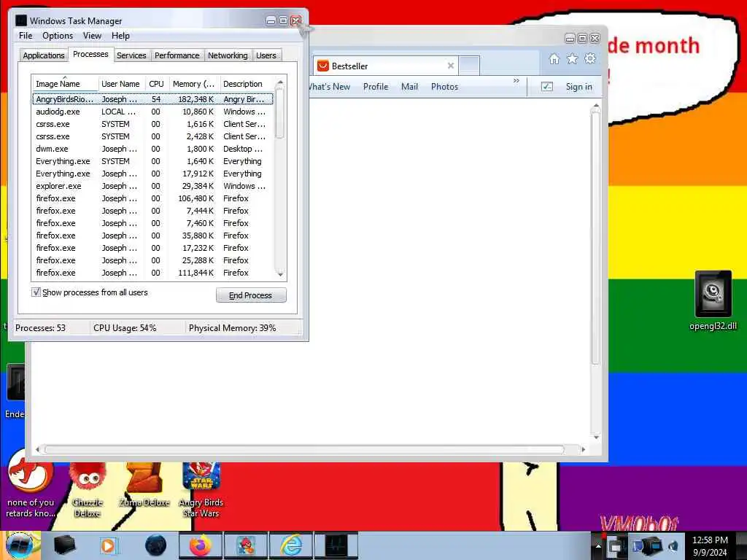Switch to the Users tab
Image resolution: width=747 pixels, height=560 pixels.
tap(266, 55)
